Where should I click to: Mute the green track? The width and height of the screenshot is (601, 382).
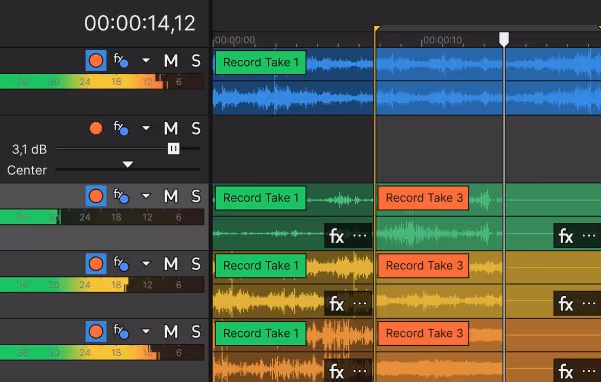171,196
